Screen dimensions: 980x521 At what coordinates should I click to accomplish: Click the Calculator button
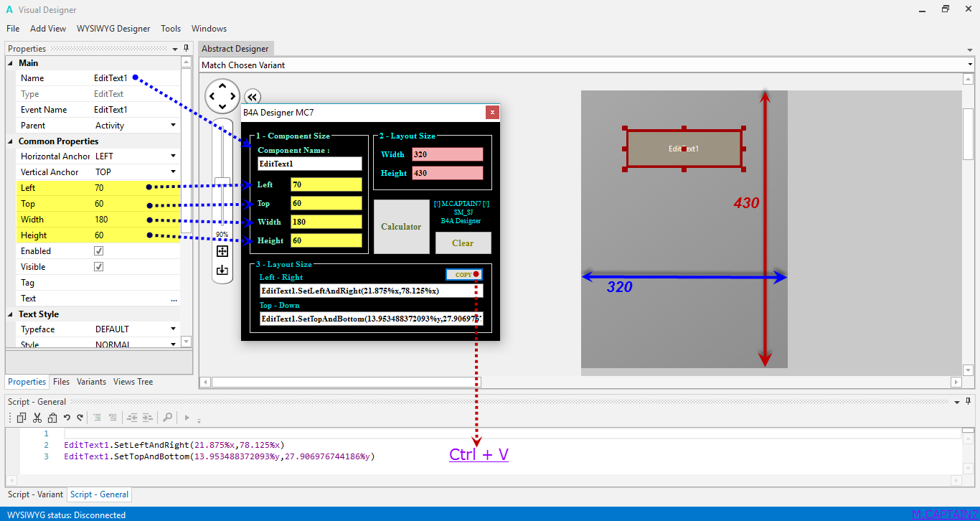(x=401, y=227)
